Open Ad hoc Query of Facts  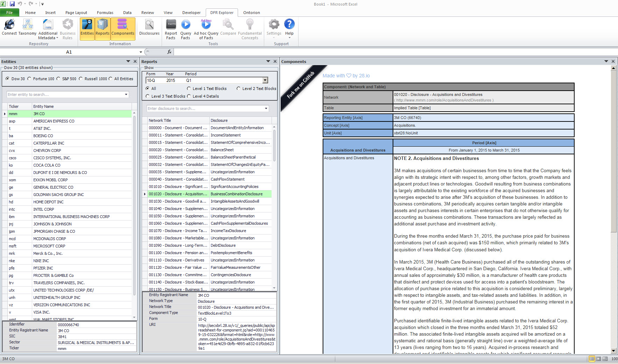click(x=206, y=29)
